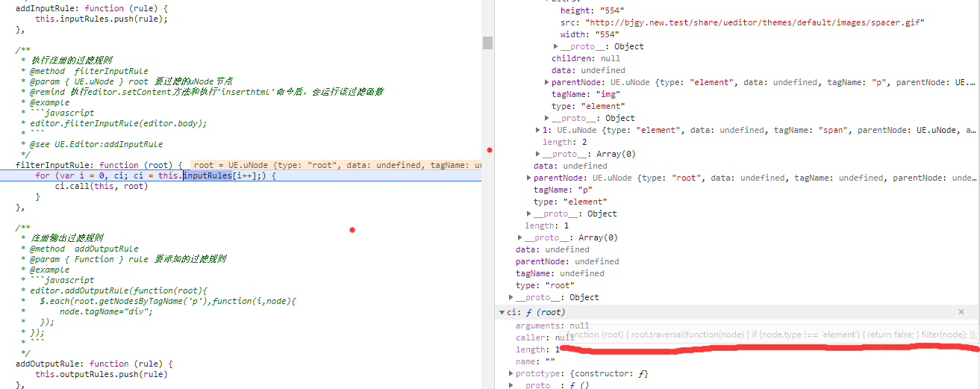
Task: Click the arguments: null property
Action: pos(552,326)
